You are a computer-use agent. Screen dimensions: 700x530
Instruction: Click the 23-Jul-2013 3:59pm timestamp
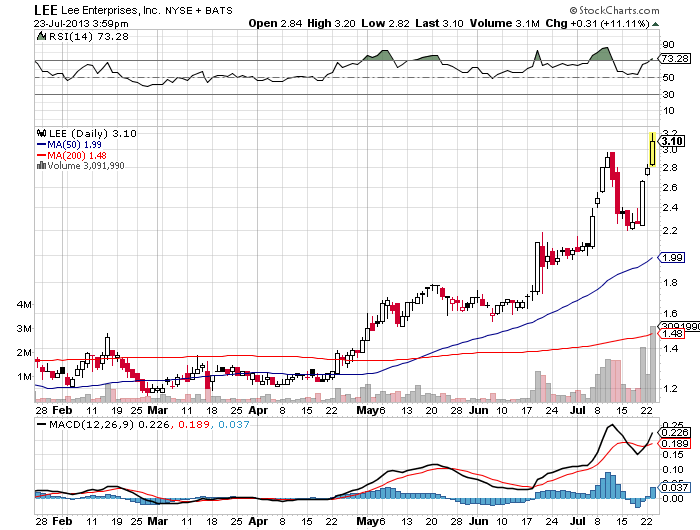pos(81,24)
